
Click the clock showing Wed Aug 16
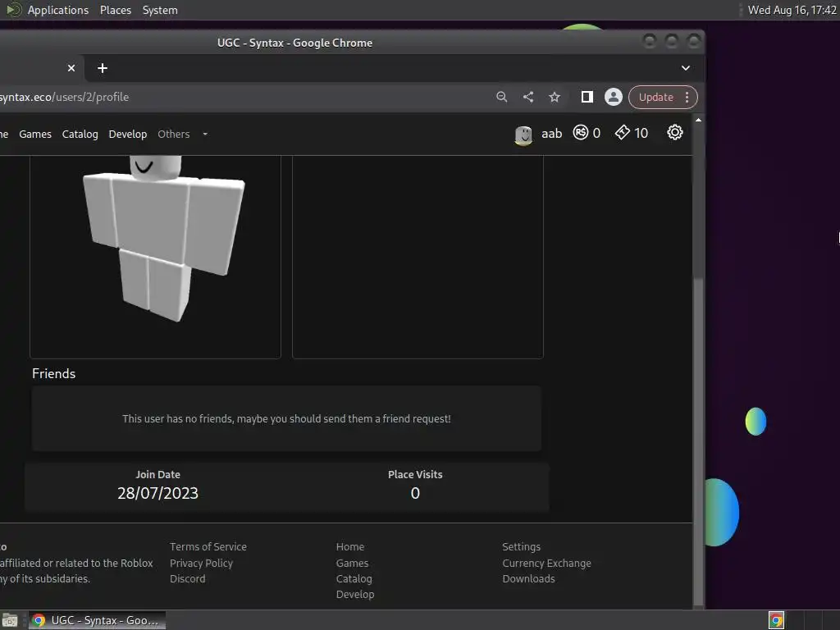(792, 10)
